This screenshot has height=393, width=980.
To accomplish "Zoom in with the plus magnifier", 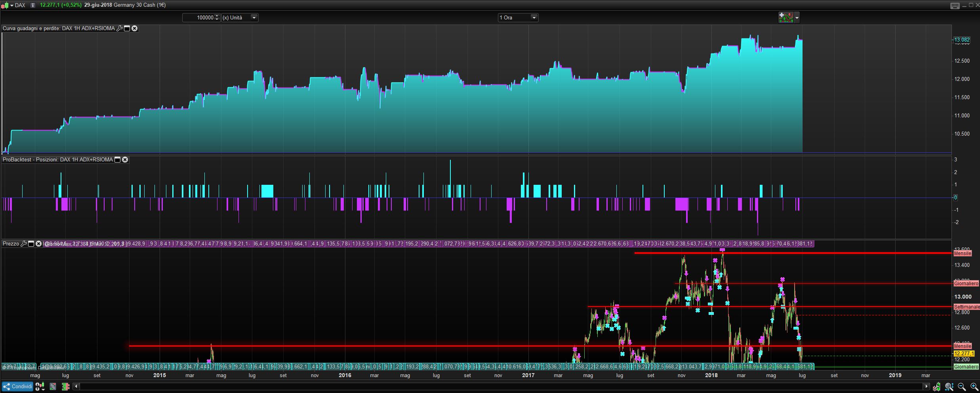I will coord(974,387).
